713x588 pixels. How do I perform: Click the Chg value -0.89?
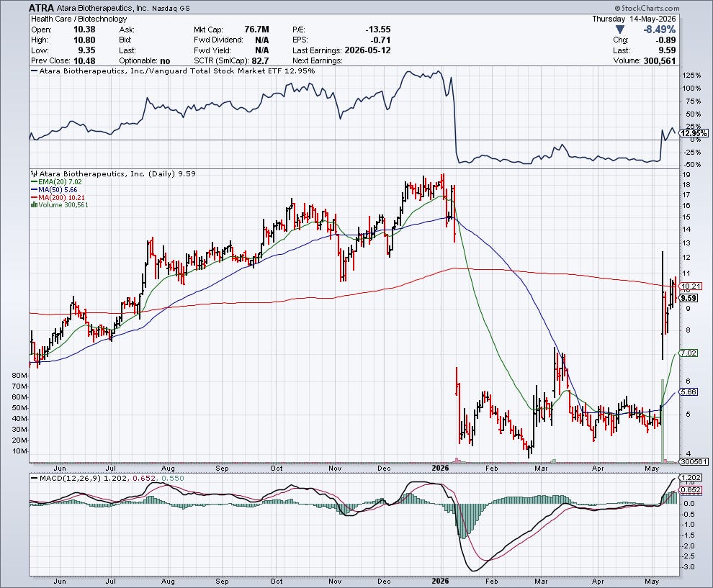[665, 40]
